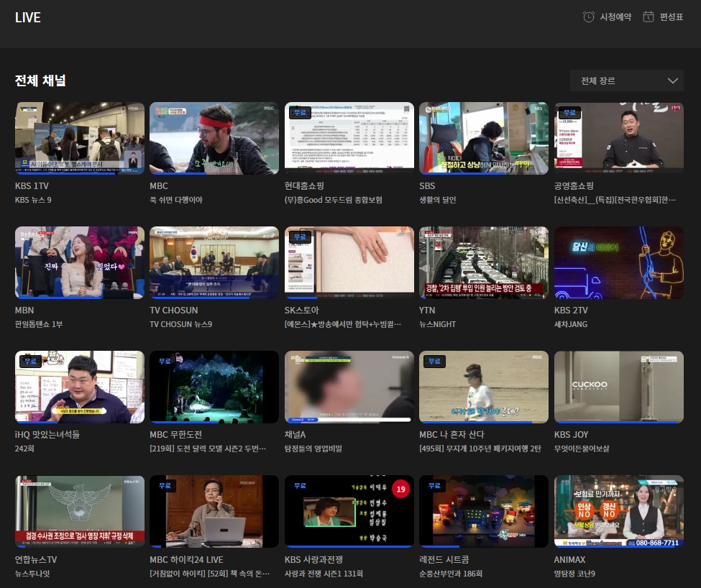Screen dimensions: 701x588
Task: Click the 무료 badge on iHQ 맛있는녀석들
Action: click(30, 361)
